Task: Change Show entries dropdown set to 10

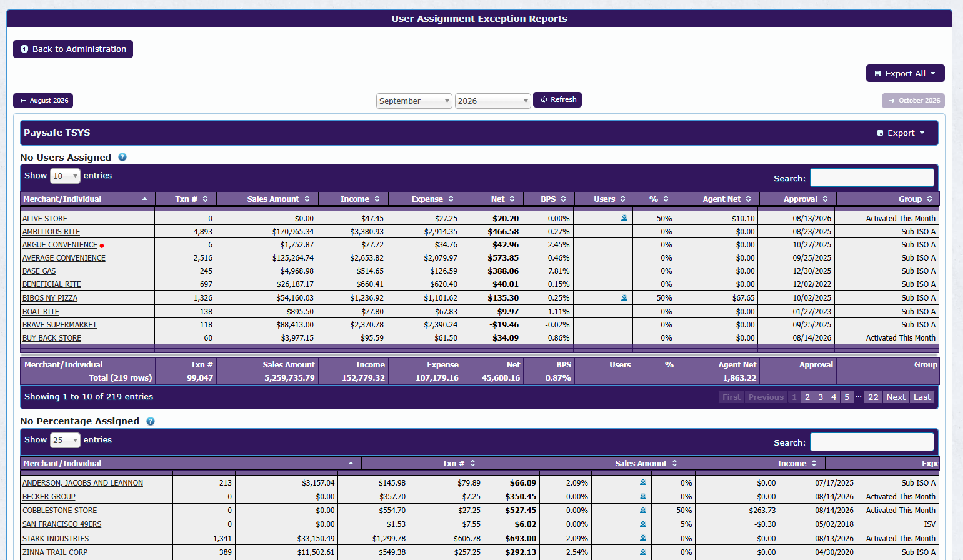Action: pos(65,176)
